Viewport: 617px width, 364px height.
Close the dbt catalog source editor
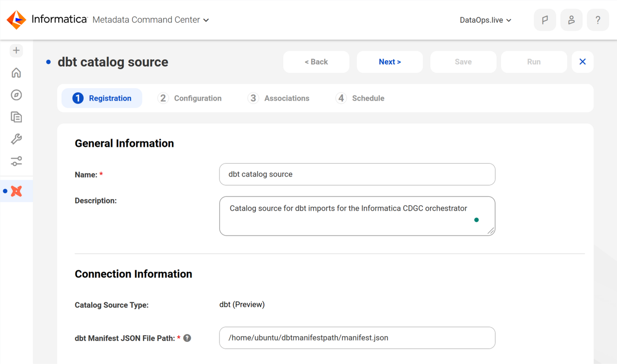pyautogui.click(x=583, y=62)
